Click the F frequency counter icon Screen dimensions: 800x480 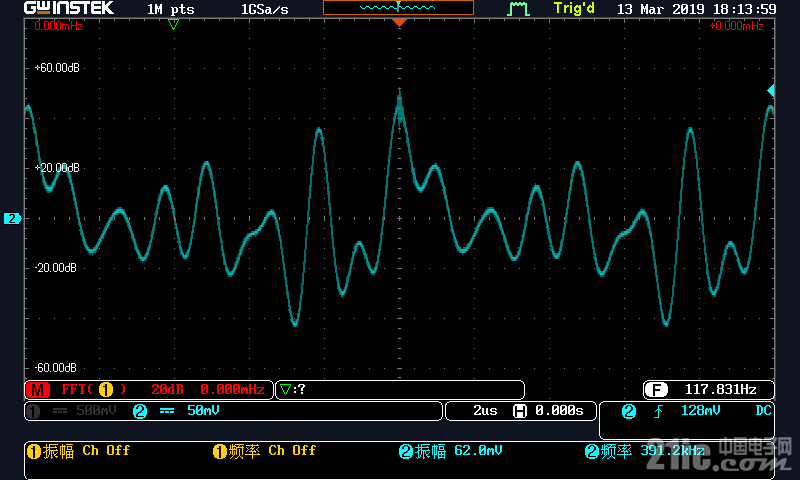click(656, 390)
